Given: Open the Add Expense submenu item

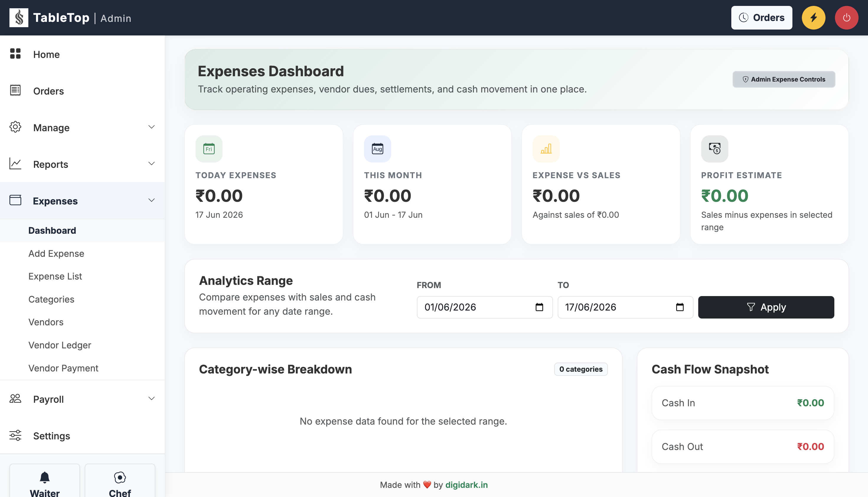Looking at the screenshot, I should coord(82,253).
